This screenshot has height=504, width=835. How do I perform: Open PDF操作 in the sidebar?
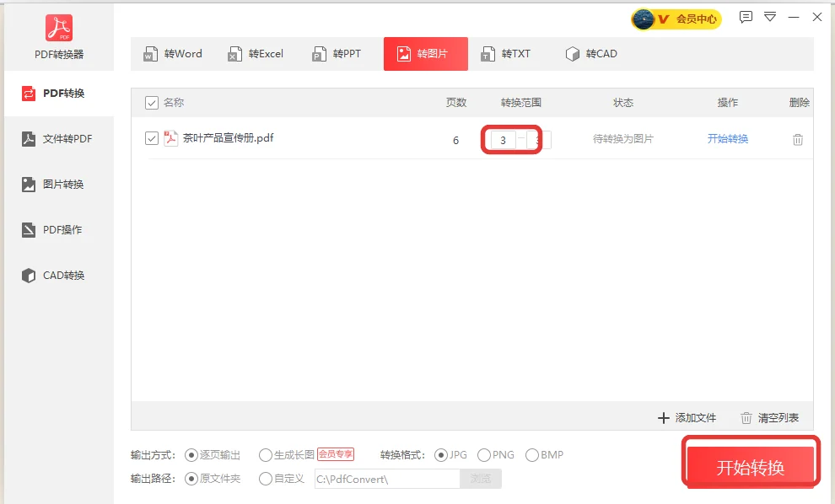point(59,230)
